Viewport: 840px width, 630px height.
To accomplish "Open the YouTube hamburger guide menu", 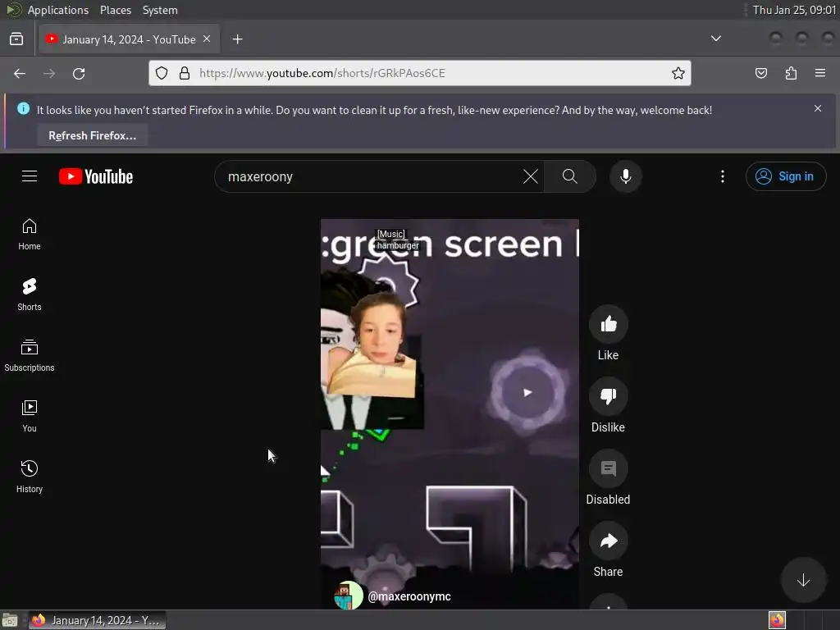I will tap(30, 176).
